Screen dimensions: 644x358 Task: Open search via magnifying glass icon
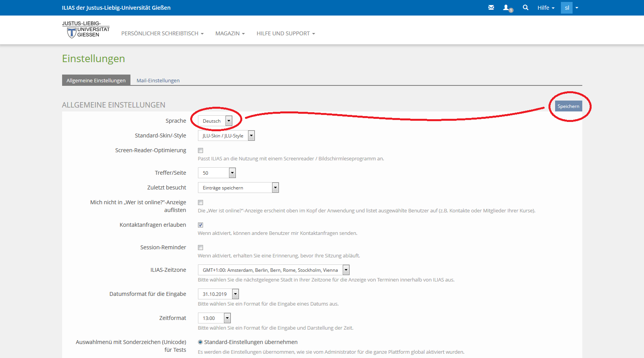525,7
